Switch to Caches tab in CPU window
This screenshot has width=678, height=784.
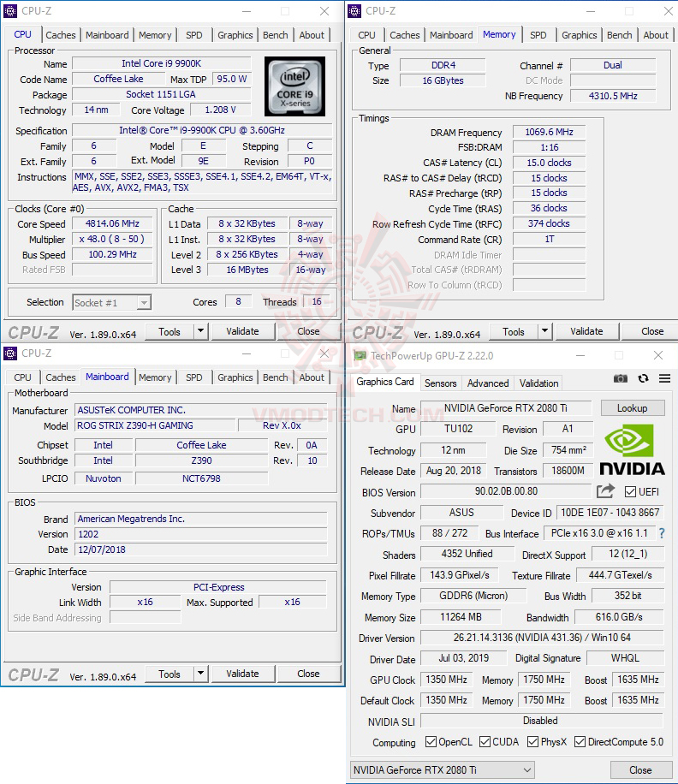[61, 35]
